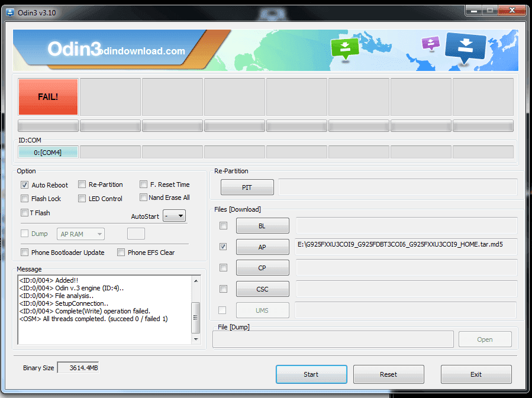Check the Nand Erase All option
532x398 pixels.
click(x=144, y=198)
